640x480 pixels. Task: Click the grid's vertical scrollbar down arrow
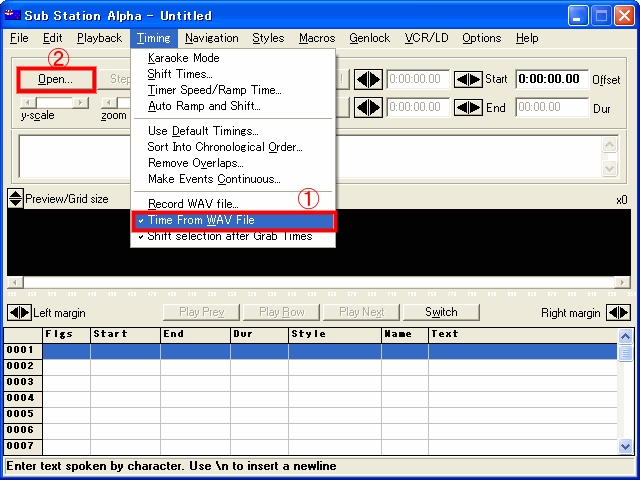tap(625, 446)
